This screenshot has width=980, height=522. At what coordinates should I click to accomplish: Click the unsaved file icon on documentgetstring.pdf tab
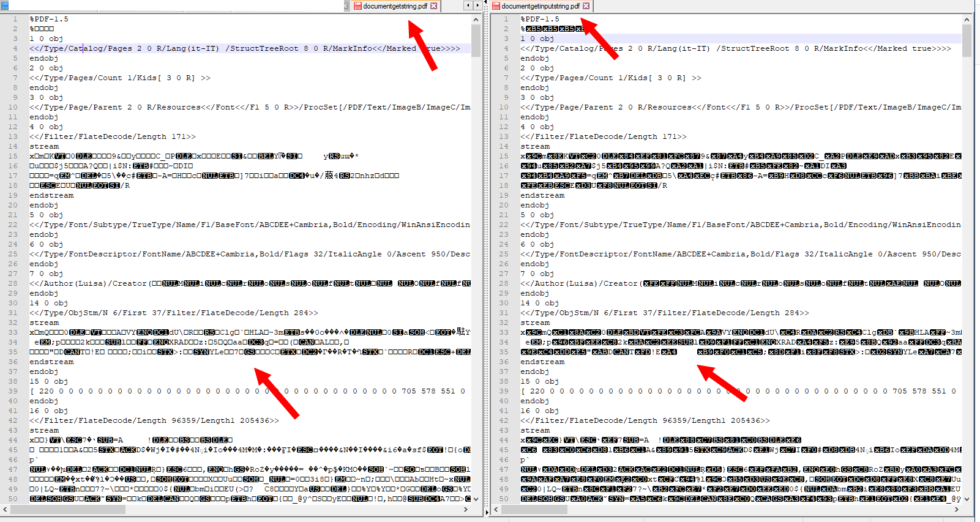click(357, 6)
